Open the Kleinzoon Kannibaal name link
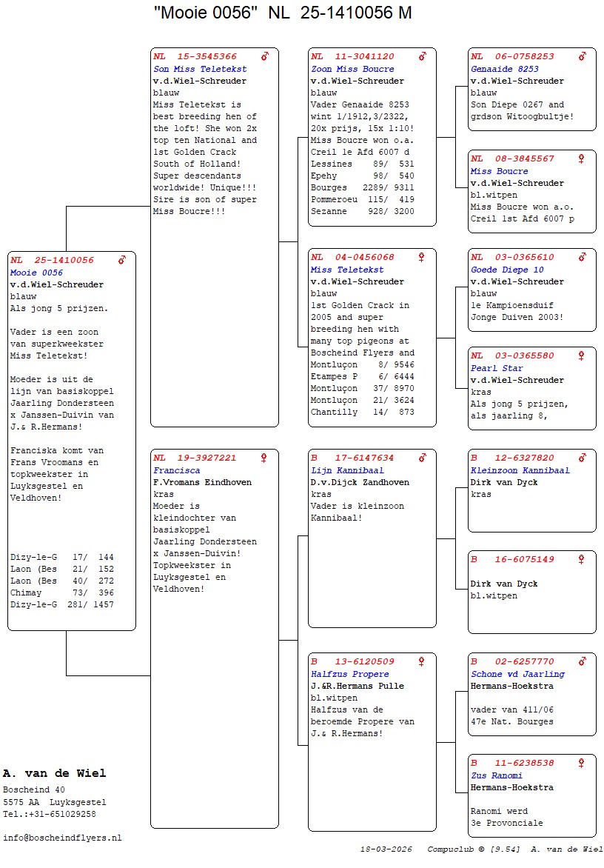Image resolution: width=604 pixels, height=868 pixels. (x=520, y=470)
